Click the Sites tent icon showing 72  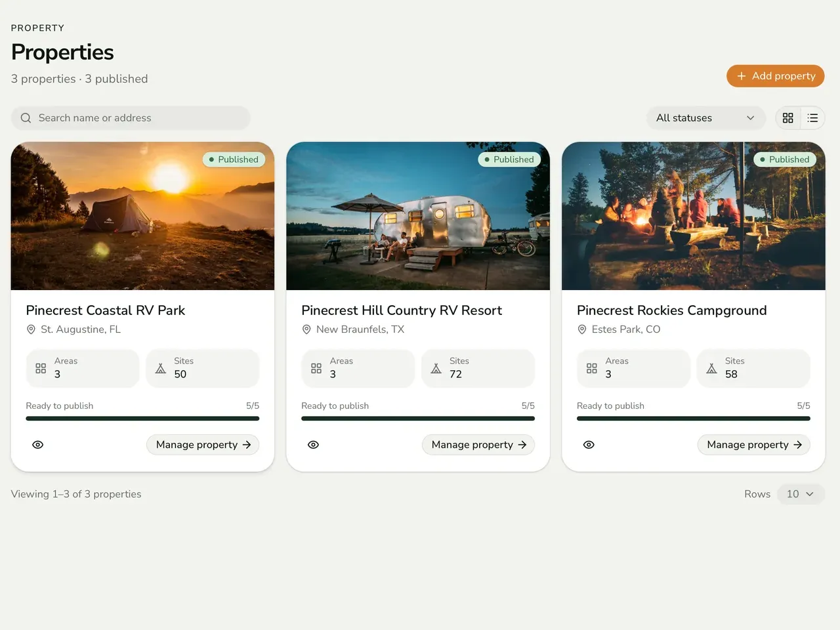coord(436,368)
